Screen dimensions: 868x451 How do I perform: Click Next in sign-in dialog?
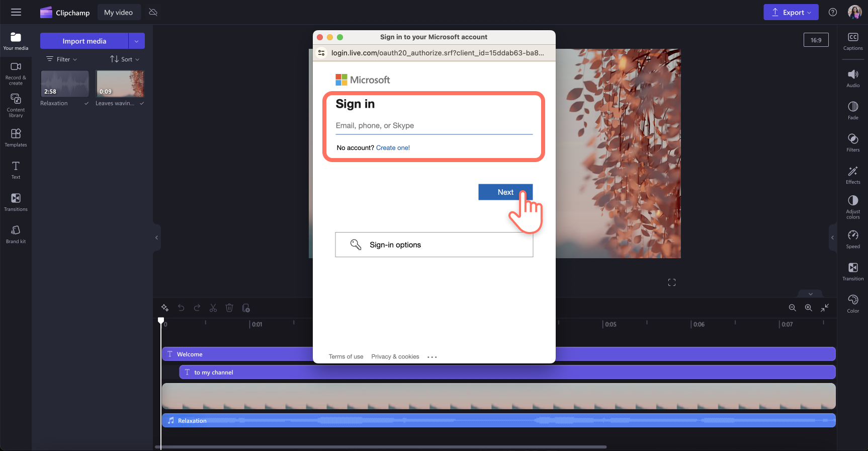coord(505,192)
